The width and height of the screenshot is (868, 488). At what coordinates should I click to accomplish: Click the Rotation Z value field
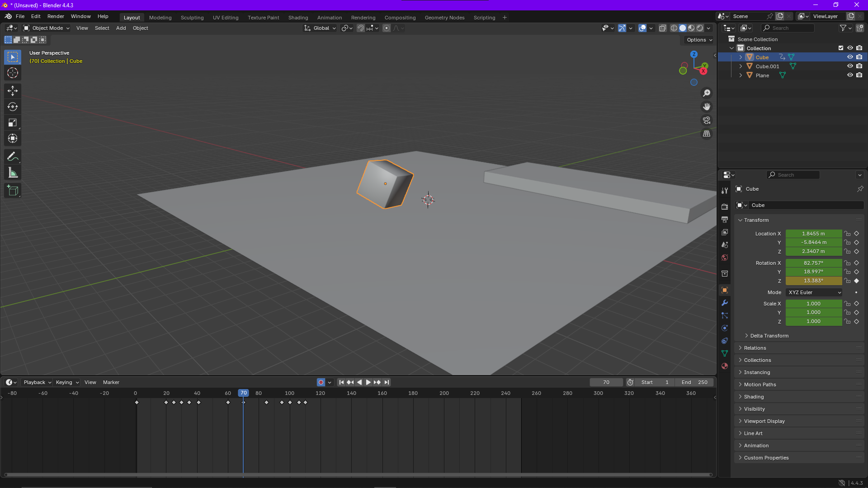813,281
